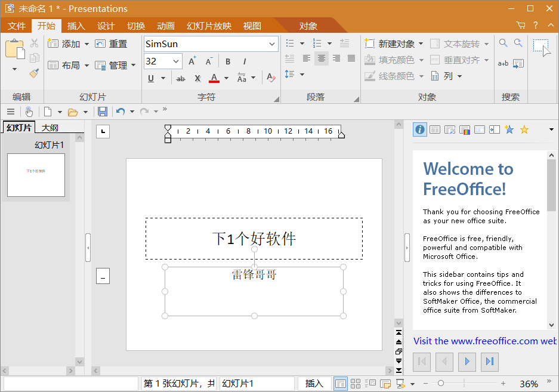Viewport: 559px width, 392px height.
Task: Click the Undo arrow icon
Action: (x=121, y=112)
